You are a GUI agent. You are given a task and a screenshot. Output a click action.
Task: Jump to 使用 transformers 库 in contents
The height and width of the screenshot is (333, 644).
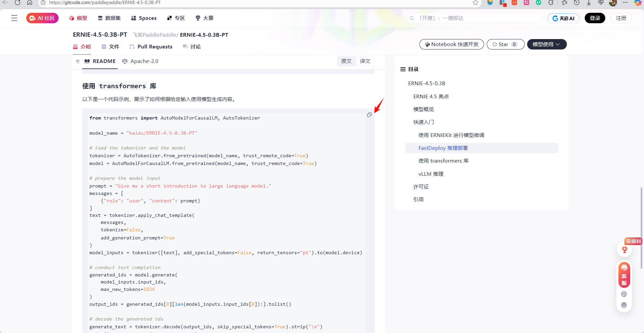pos(444,161)
